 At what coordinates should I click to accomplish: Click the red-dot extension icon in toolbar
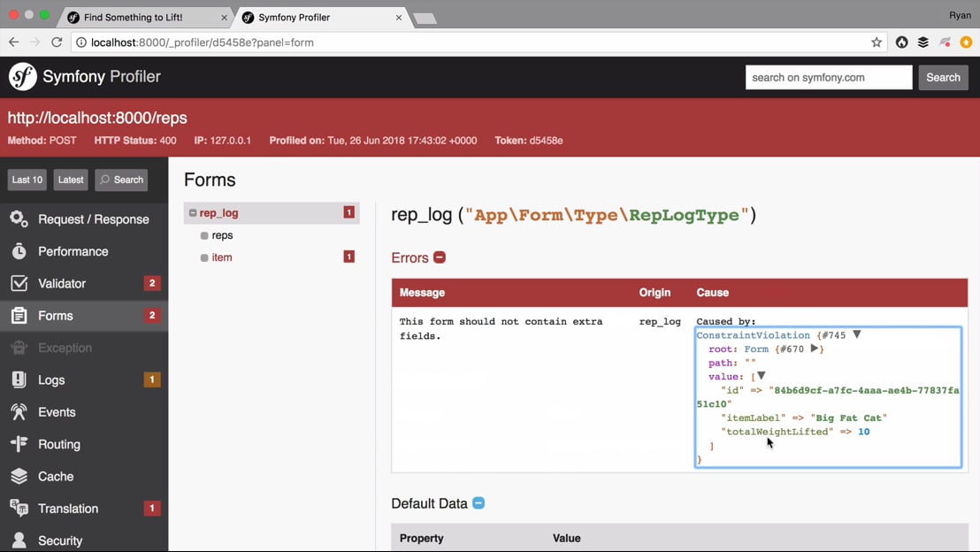[945, 42]
